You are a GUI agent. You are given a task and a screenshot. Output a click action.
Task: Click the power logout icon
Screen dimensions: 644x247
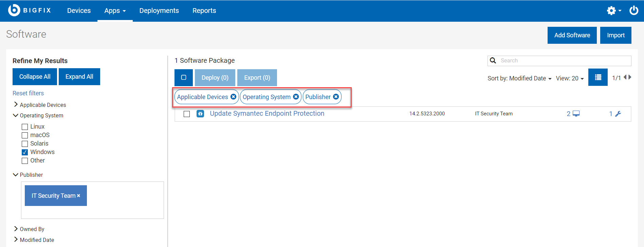tap(633, 11)
